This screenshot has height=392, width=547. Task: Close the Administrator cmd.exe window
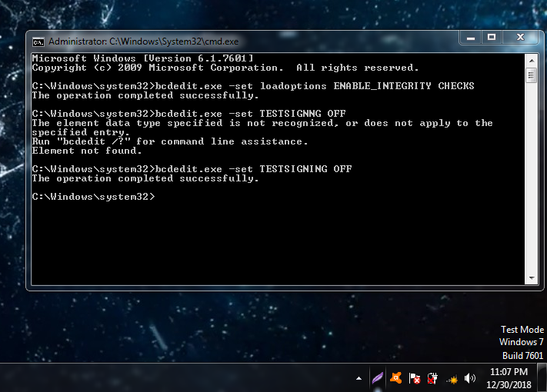[520, 38]
